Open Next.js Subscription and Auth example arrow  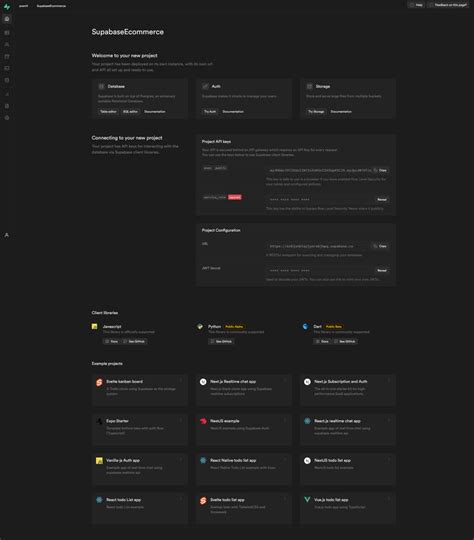coord(389,380)
